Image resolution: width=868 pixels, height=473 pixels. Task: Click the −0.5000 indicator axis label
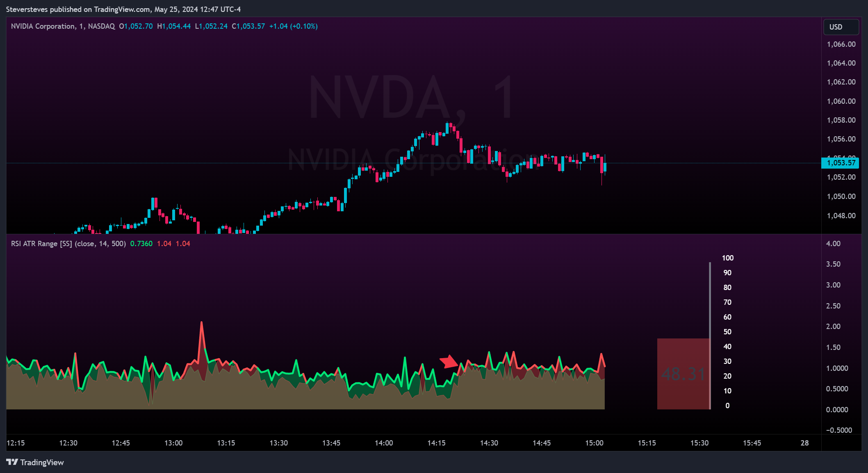pos(839,430)
